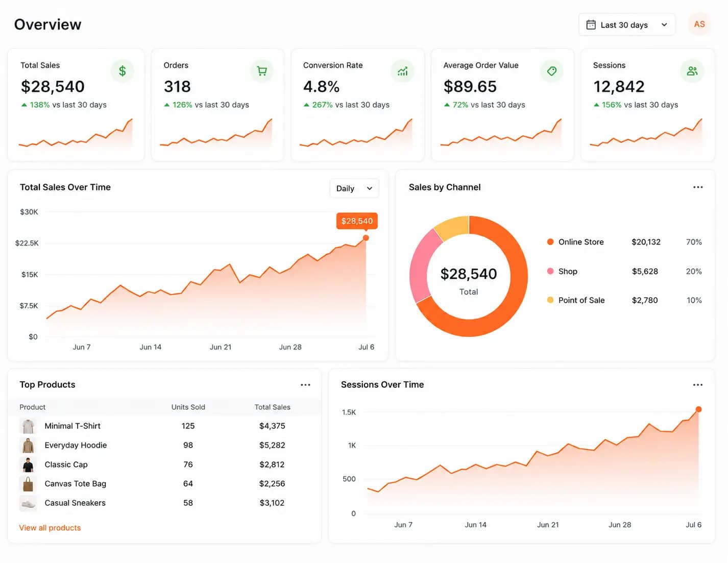Click the calendar icon in date range selector
Viewport: 728px width, 563px height.
(591, 25)
